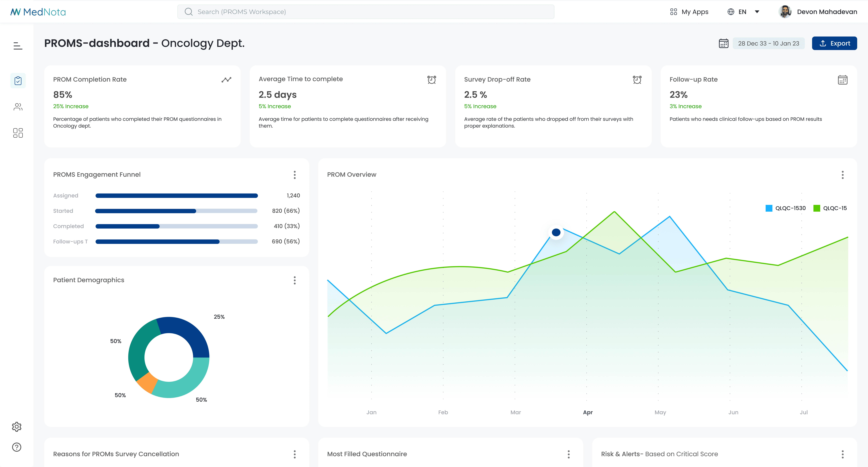
Task: Open the dashboard grid sidebar icon
Action: click(x=18, y=133)
